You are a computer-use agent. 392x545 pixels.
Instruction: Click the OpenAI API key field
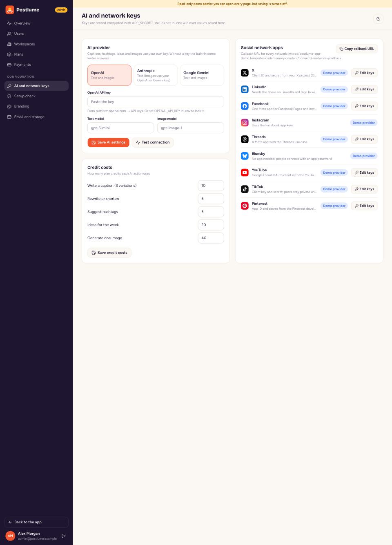(156, 102)
